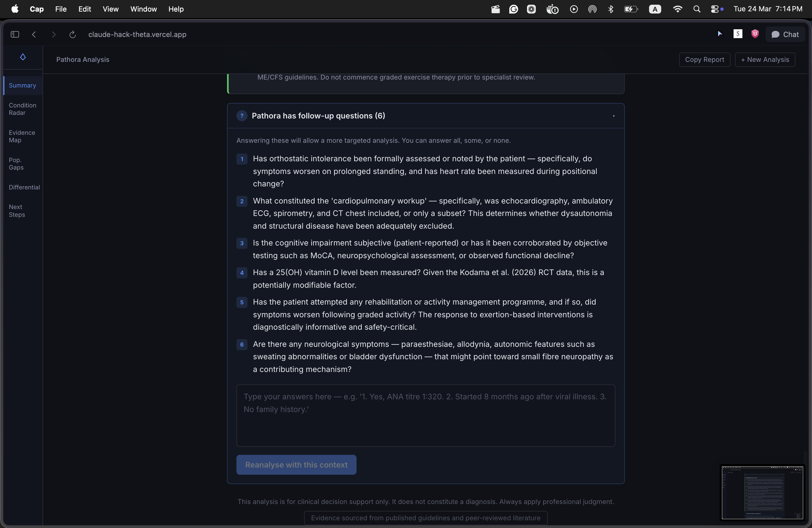Go back with the browser arrow
The image size is (812, 528).
[x=34, y=35]
